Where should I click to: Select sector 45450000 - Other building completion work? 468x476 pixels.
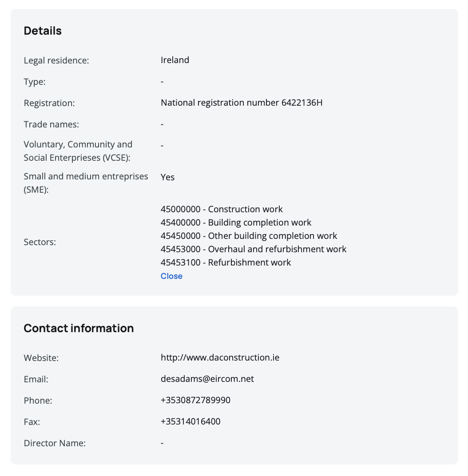[x=249, y=236]
